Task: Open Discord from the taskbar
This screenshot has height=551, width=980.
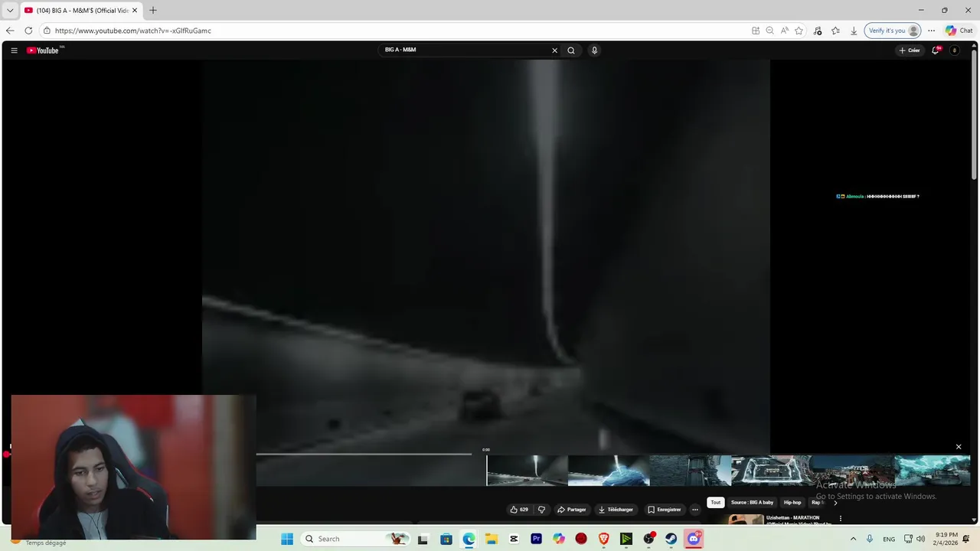Action: 694,539
